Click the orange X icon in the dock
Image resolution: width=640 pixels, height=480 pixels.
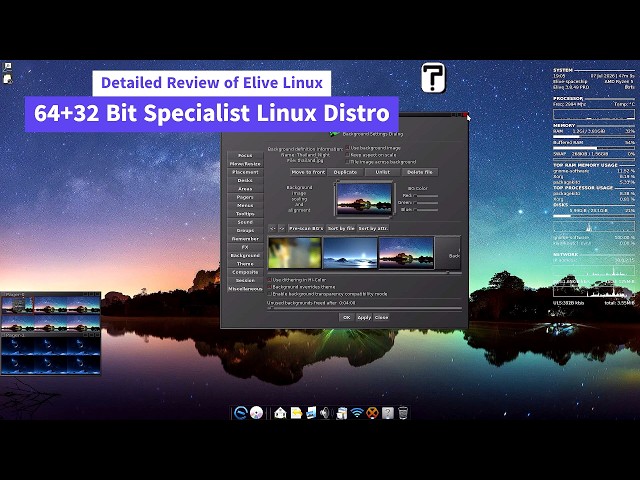(x=372, y=413)
